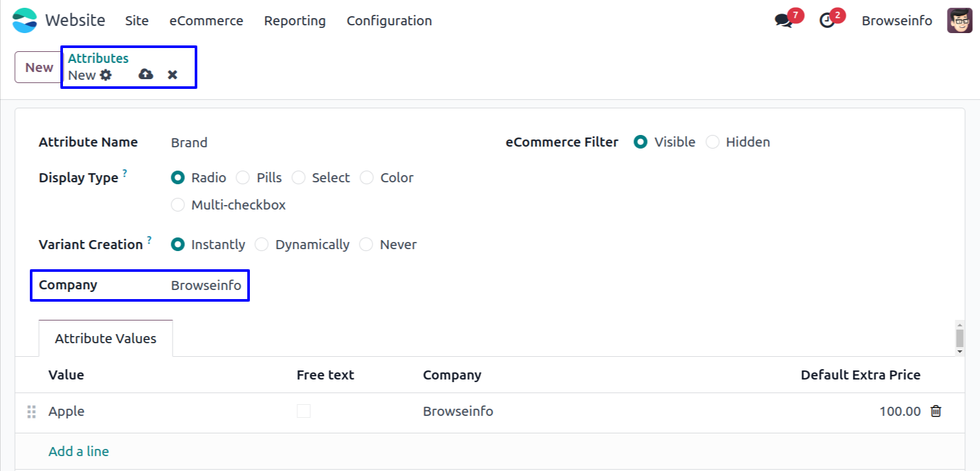The height and width of the screenshot is (471, 980).
Task: Click the New record button
Action: (x=39, y=67)
